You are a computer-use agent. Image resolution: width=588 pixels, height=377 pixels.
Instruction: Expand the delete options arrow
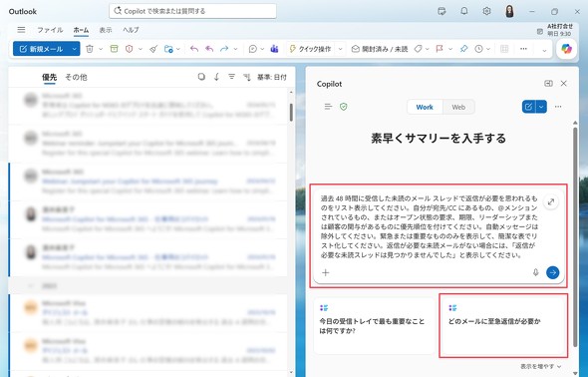click(101, 49)
